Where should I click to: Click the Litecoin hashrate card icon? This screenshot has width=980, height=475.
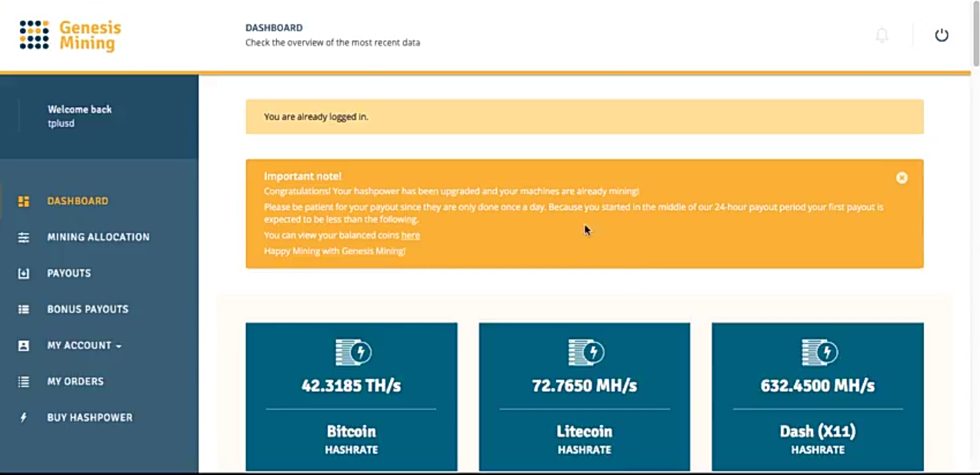click(586, 352)
